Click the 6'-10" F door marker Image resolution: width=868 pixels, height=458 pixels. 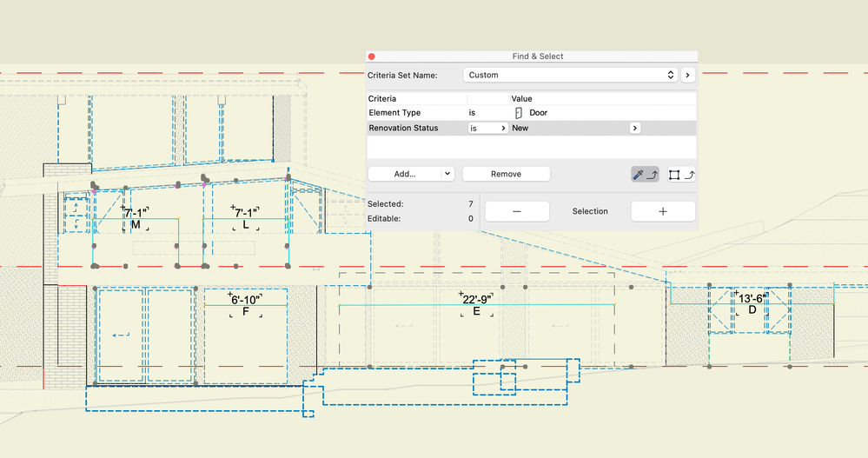pyautogui.click(x=245, y=306)
